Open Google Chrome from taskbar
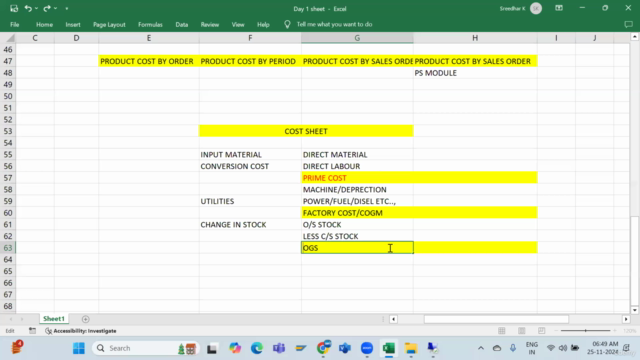The width and height of the screenshot is (640, 360). click(323, 348)
